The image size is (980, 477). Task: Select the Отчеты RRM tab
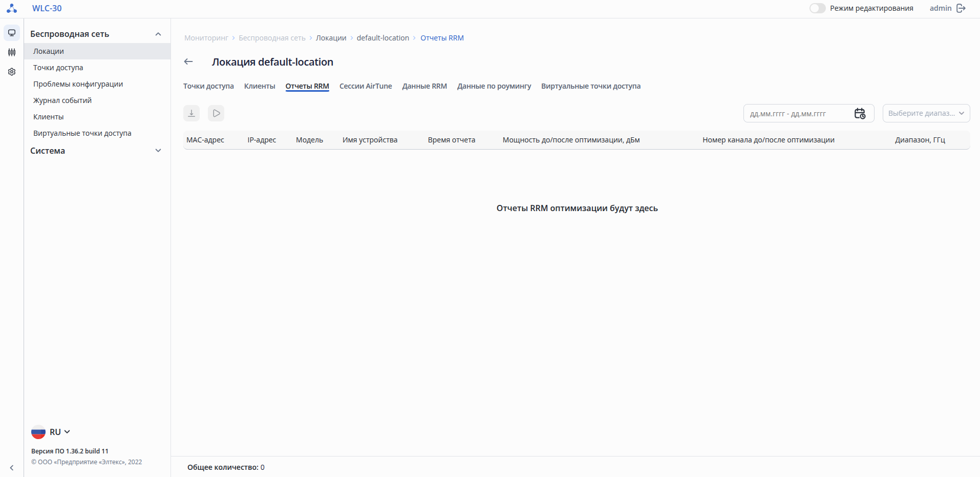point(307,86)
